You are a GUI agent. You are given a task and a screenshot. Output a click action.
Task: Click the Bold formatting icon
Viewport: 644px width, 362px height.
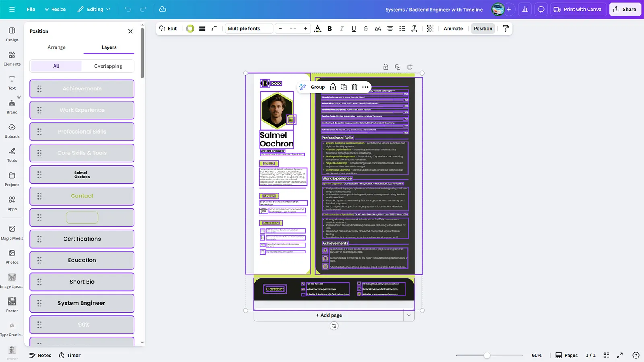(x=330, y=29)
